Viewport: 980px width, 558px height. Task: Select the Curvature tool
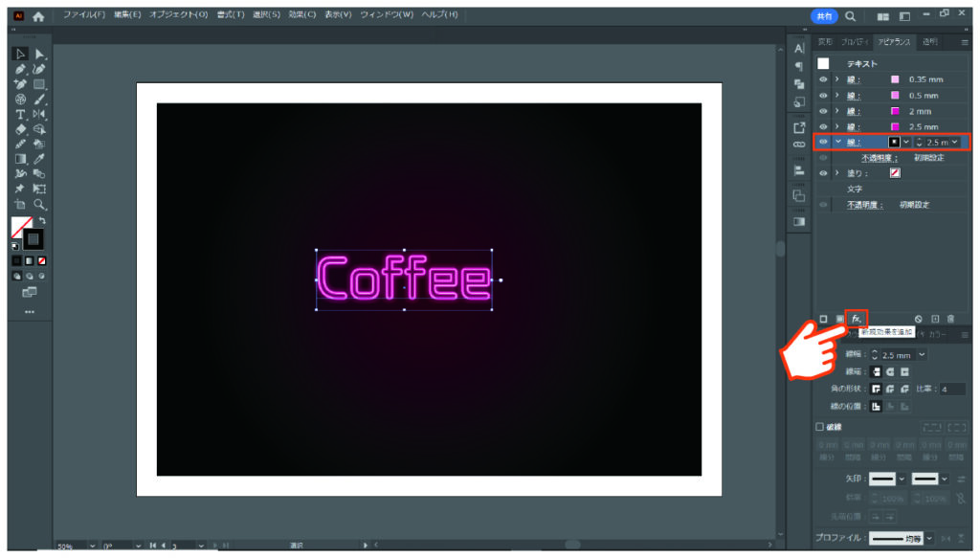[x=39, y=69]
